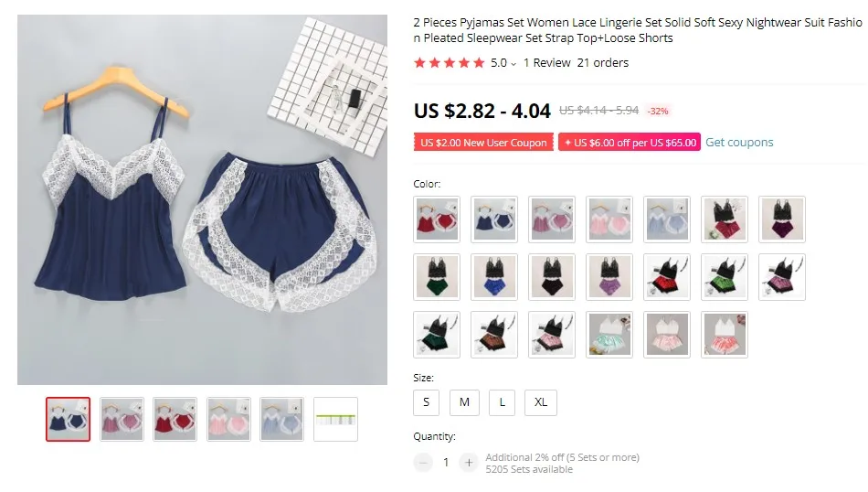Open the size chart gallery thumbnail
The image size is (868, 492).
(335, 420)
